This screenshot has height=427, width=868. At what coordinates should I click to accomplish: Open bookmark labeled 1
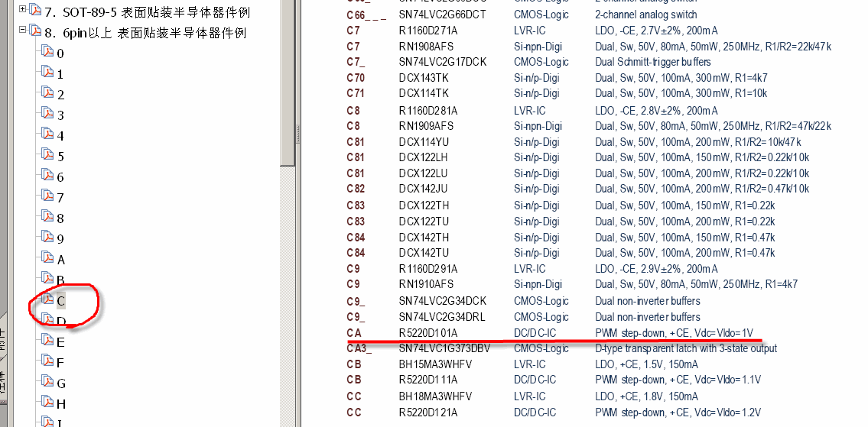coord(60,74)
